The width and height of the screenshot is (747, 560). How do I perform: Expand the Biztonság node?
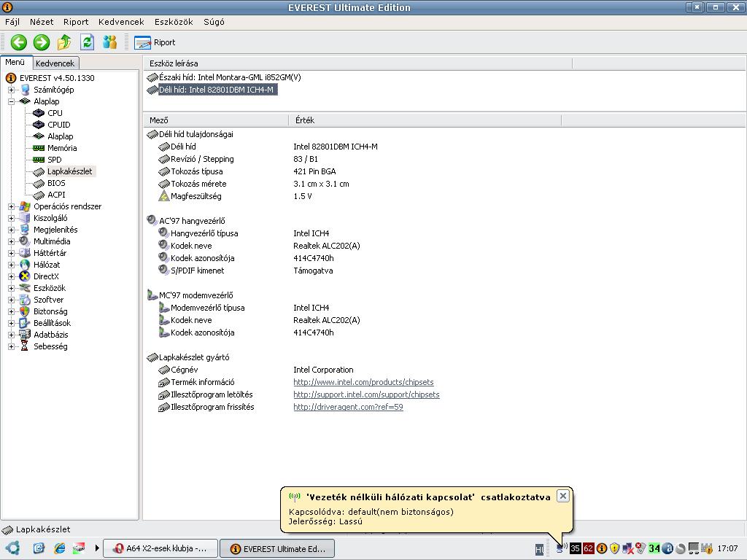coord(11,311)
